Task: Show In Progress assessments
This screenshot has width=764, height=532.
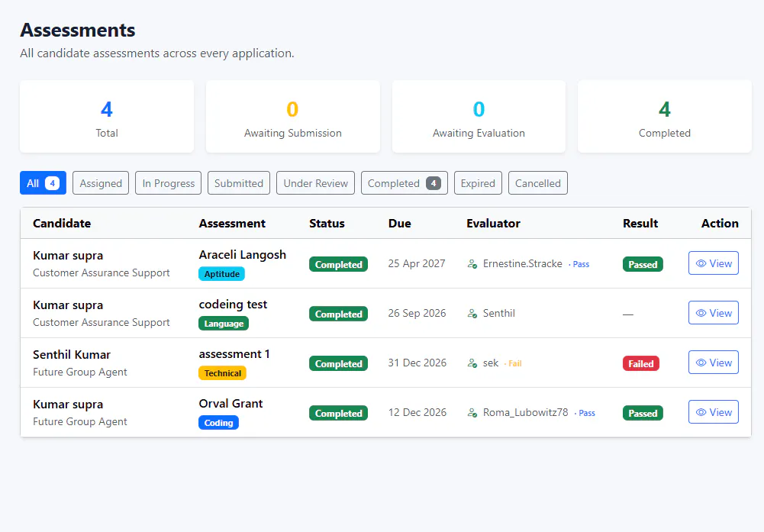Action: pos(168,183)
